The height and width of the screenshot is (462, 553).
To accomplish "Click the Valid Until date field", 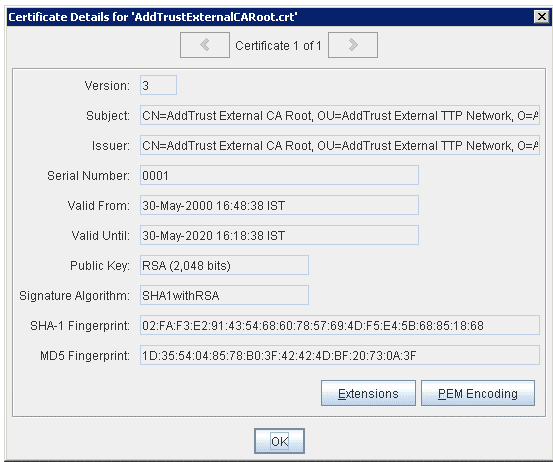I will (279, 235).
